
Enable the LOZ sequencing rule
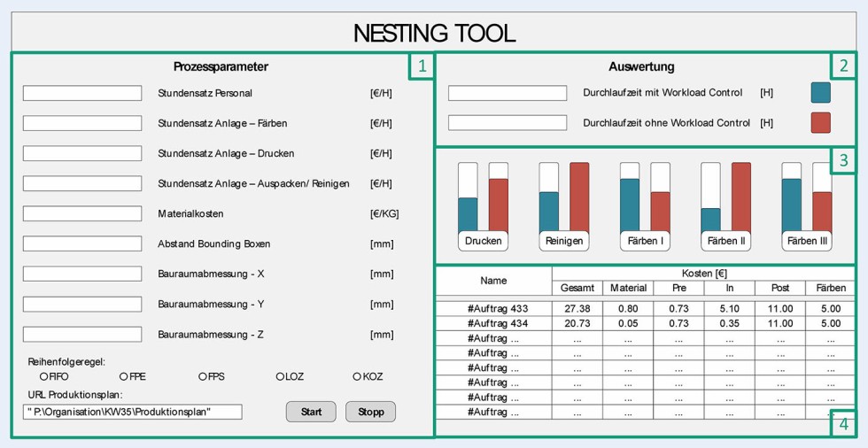280,376
